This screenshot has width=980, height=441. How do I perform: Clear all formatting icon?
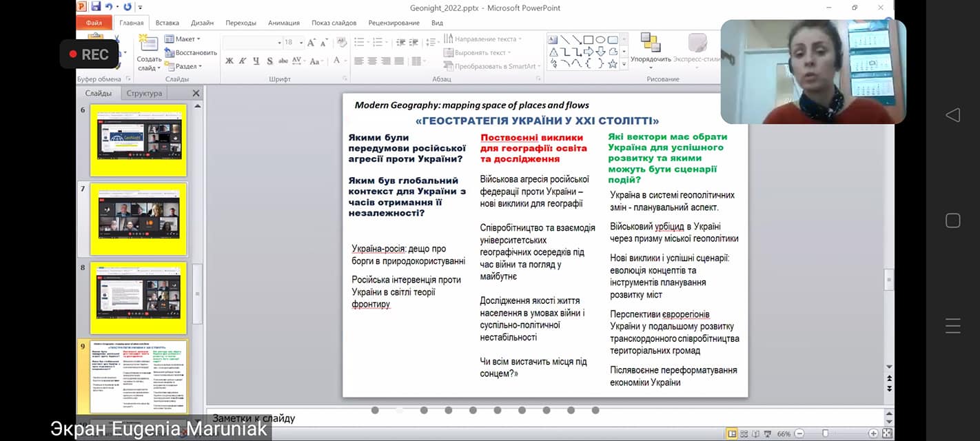pos(342,42)
